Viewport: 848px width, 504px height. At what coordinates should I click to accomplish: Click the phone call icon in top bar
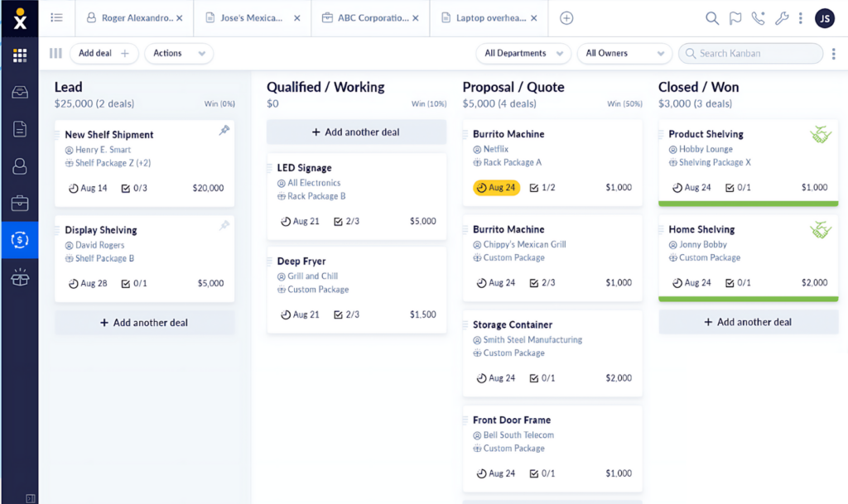(758, 18)
